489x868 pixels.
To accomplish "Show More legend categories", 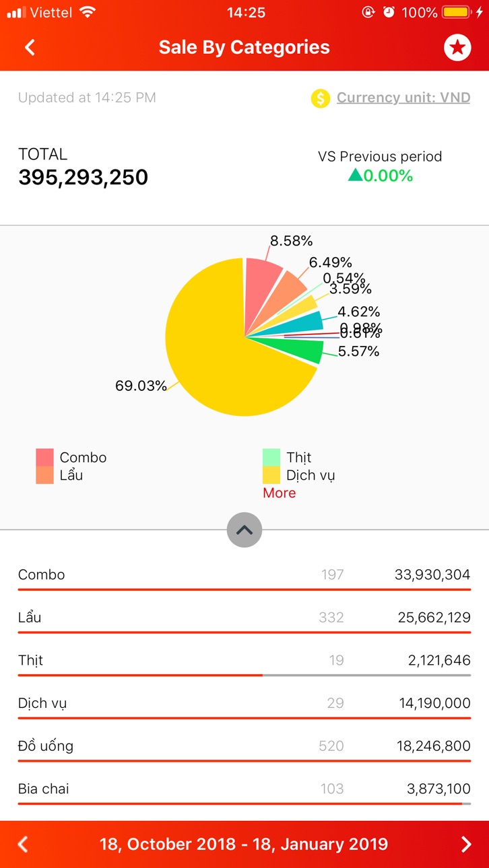I will (x=279, y=493).
